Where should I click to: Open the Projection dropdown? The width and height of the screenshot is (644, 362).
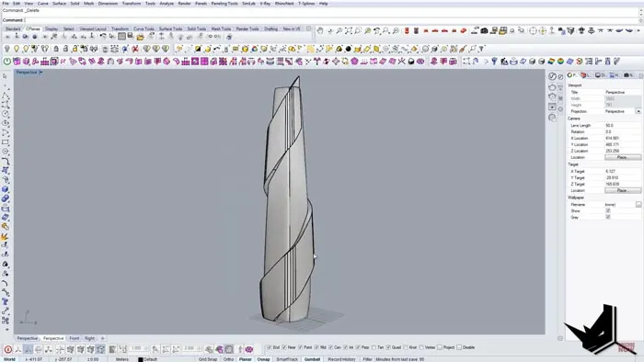click(x=638, y=111)
